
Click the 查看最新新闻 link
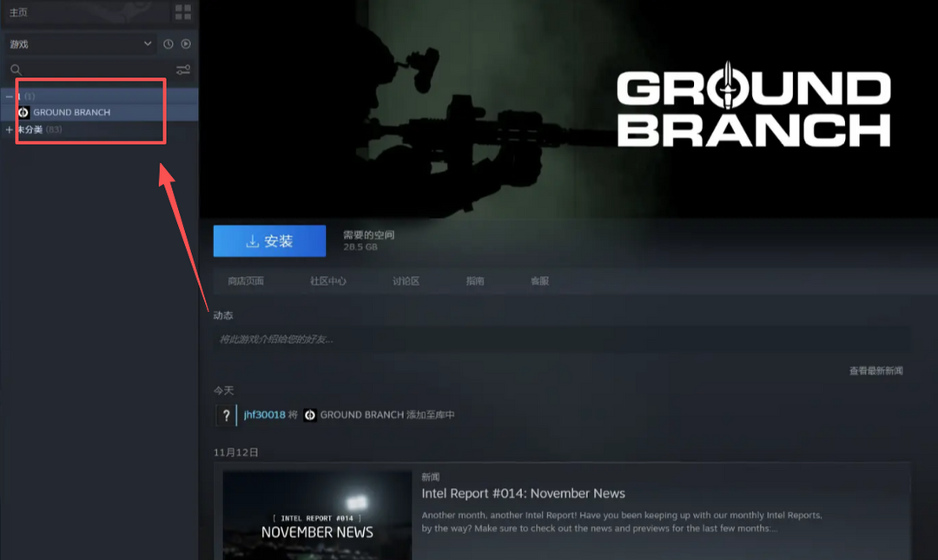[x=875, y=371]
